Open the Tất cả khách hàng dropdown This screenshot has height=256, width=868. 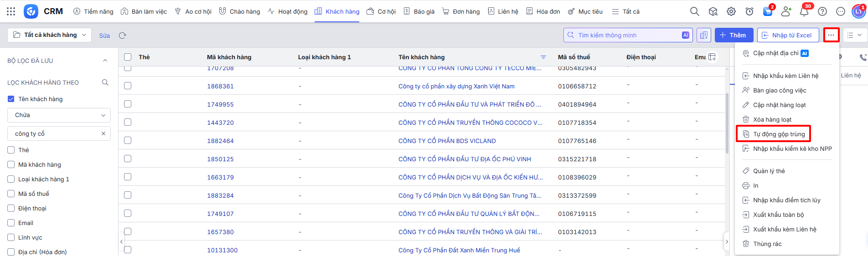(50, 35)
